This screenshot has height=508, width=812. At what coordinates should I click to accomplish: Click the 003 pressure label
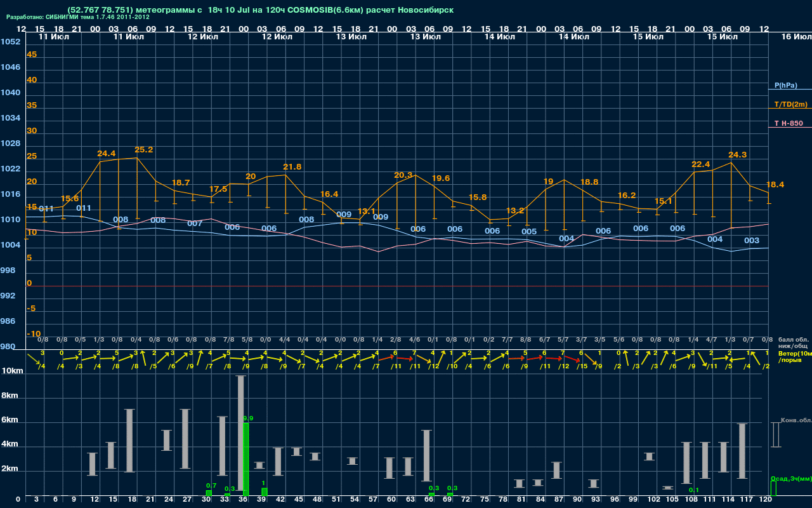click(752, 241)
